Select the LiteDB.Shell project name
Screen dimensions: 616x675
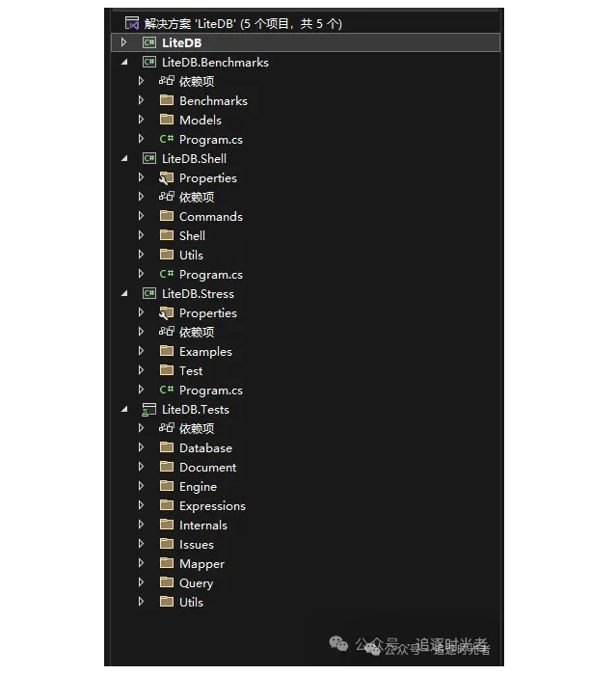pyautogui.click(x=194, y=158)
